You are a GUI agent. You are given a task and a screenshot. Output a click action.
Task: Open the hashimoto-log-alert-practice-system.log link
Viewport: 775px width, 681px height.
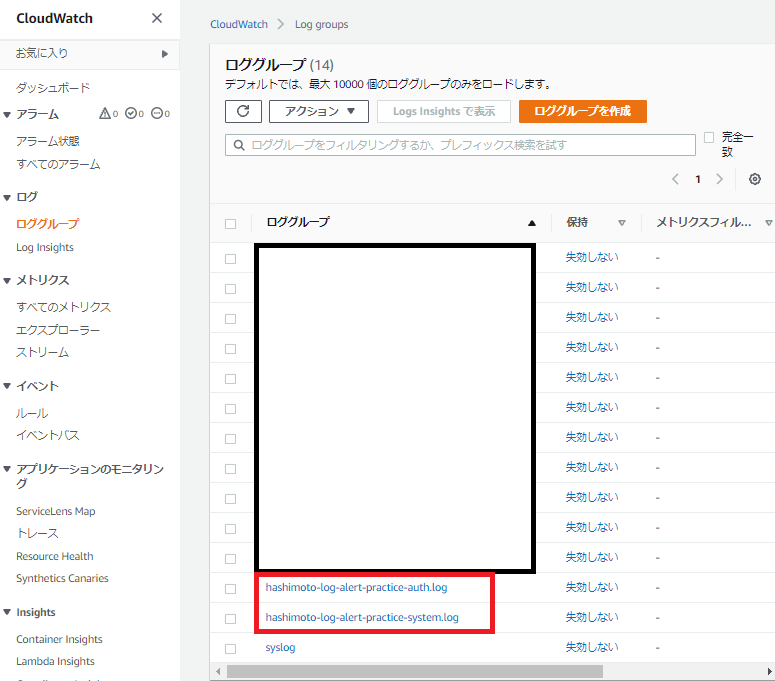[x=362, y=617]
